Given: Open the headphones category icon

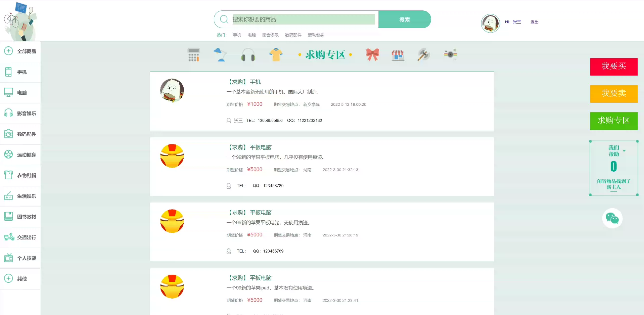Looking at the screenshot, I should pyautogui.click(x=248, y=54).
